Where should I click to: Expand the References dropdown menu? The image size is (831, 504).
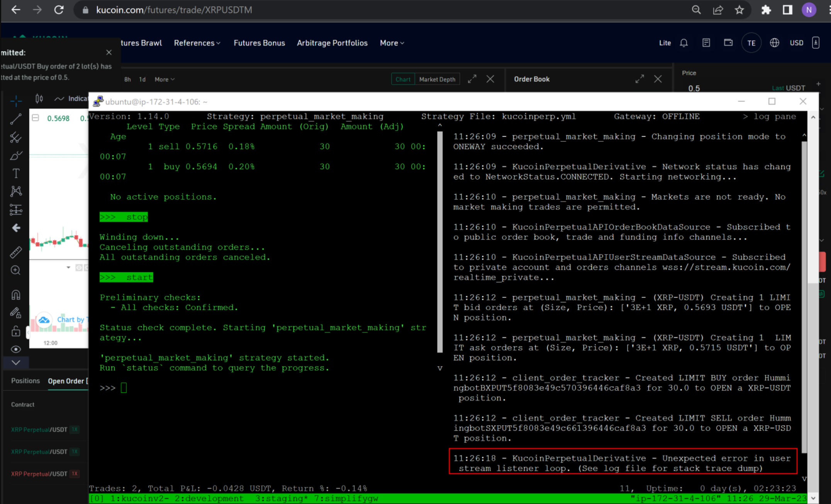(x=197, y=43)
